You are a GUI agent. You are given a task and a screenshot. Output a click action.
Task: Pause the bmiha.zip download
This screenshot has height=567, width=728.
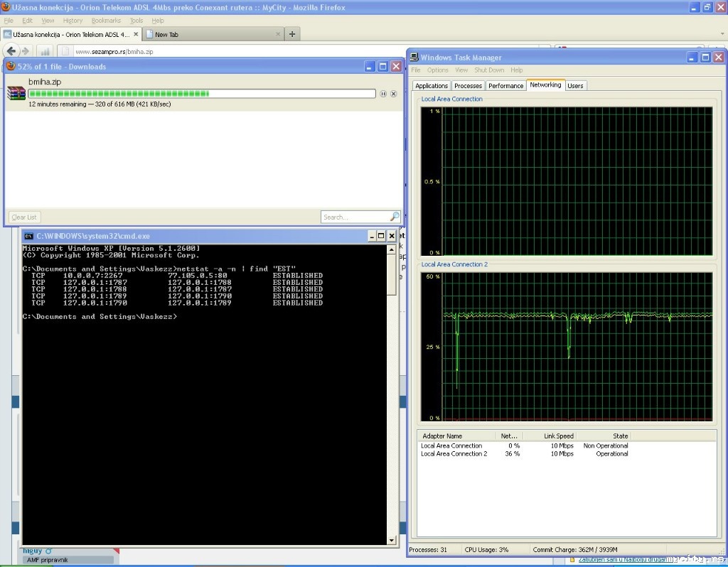click(x=383, y=94)
